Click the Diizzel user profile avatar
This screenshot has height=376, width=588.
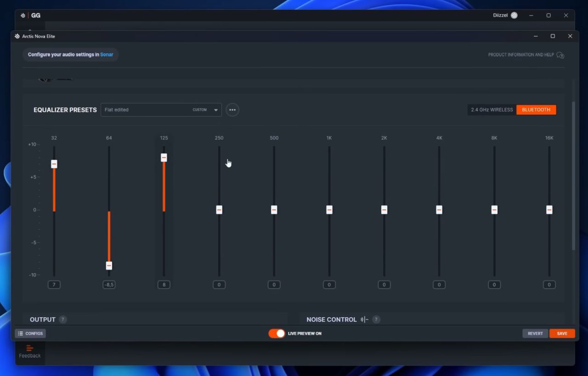click(x=514, y=15)
